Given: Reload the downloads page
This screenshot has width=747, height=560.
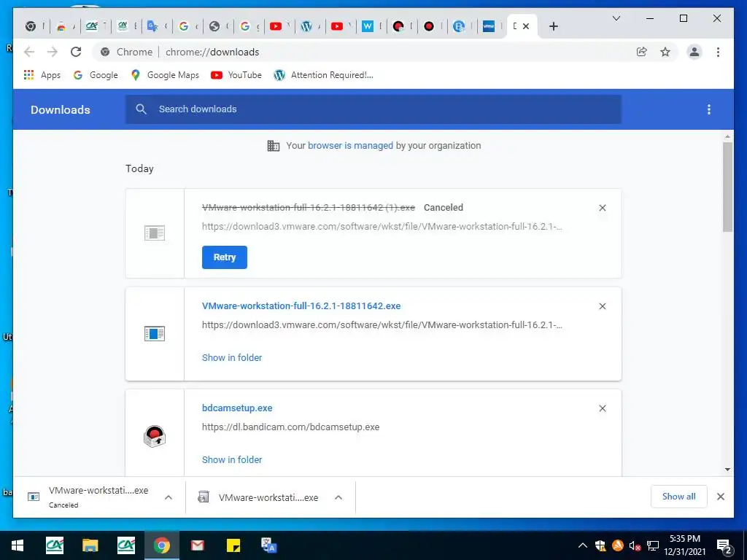Looking at the screenshot, I should click(x=76, y=52).
